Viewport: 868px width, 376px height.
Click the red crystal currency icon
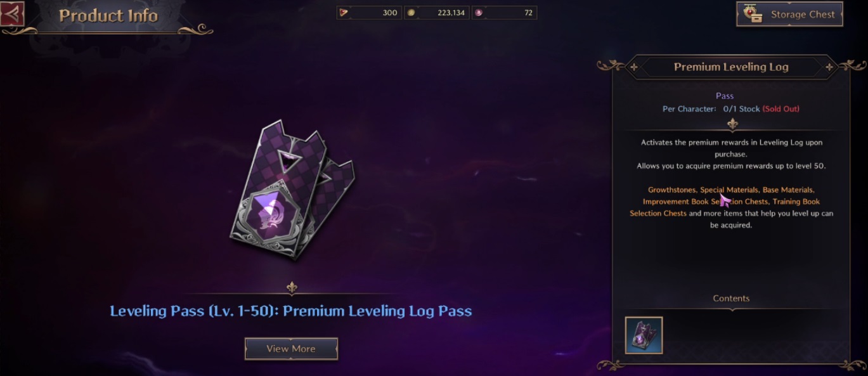click(x=344, y=13)
